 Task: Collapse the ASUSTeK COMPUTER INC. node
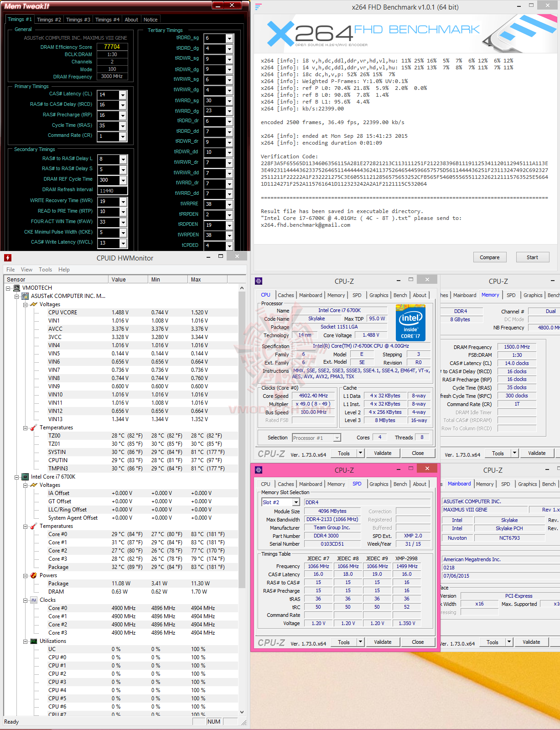click(17, 297)
